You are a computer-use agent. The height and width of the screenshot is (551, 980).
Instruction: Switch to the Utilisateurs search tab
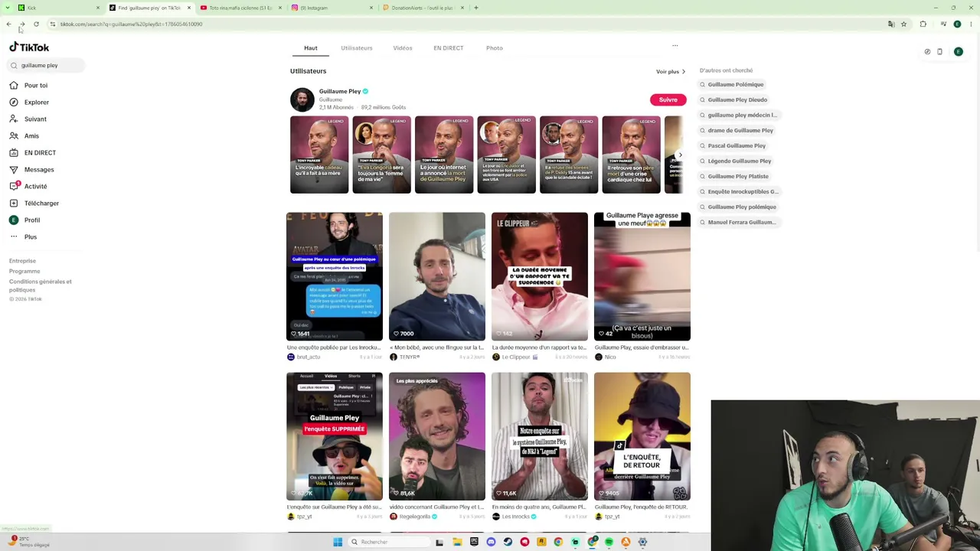[357, 48]
